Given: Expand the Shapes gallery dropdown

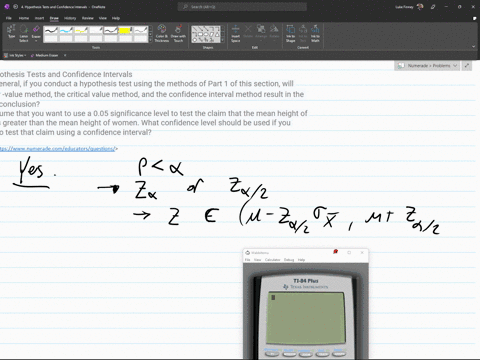Looking at the screenshot, I should [x=223, y=40].
